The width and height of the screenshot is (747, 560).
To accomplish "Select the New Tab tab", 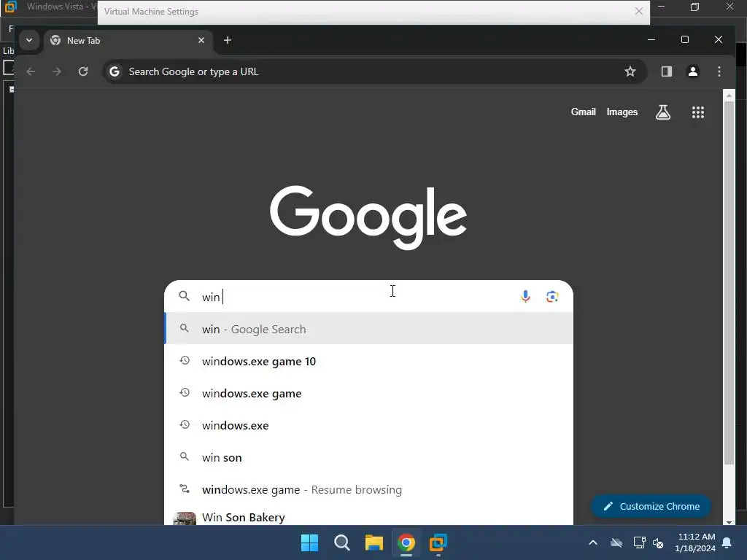I will tap(128, 41).
